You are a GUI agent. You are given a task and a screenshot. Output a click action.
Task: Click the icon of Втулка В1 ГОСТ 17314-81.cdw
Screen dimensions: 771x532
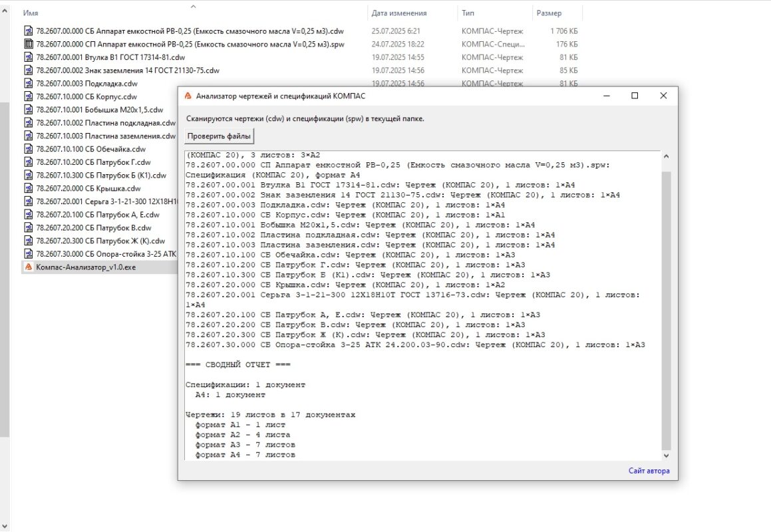click(x=29, y=57)
